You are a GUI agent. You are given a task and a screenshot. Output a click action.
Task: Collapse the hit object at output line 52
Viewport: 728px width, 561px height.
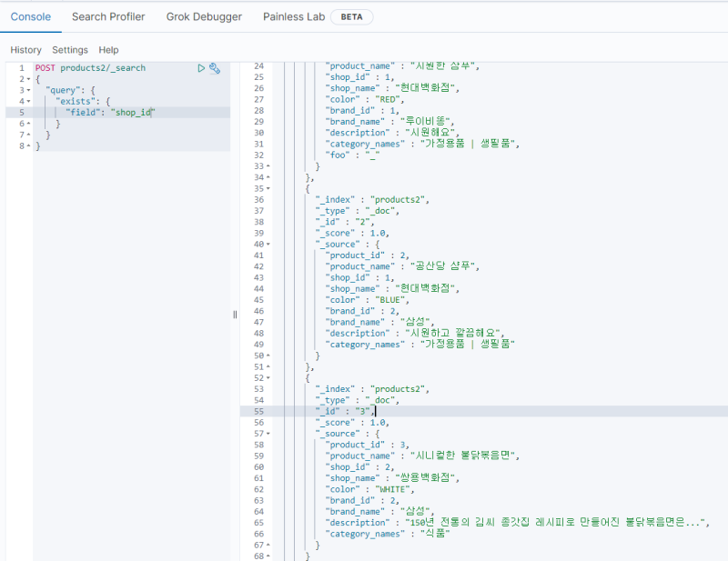[268, 378]
